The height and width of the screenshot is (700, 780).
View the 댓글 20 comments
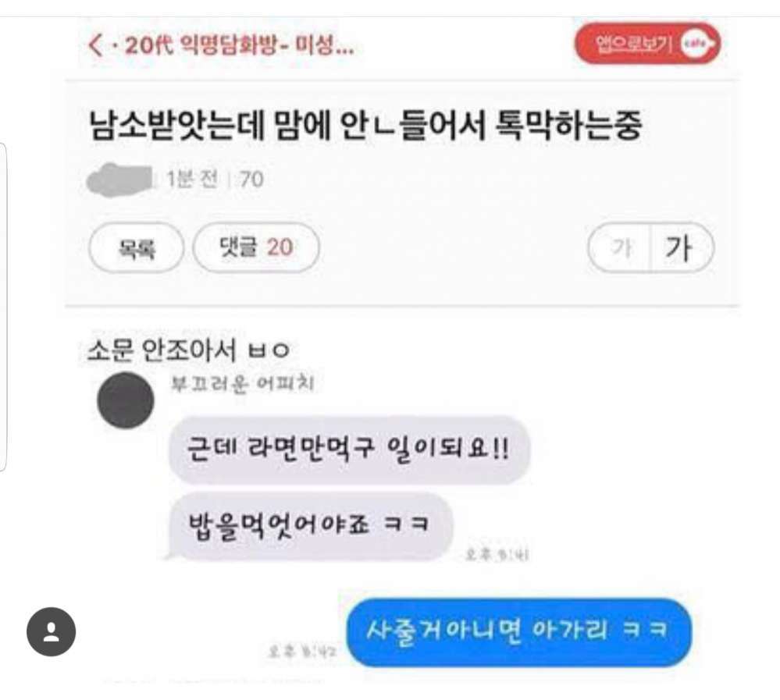point(255,247)
